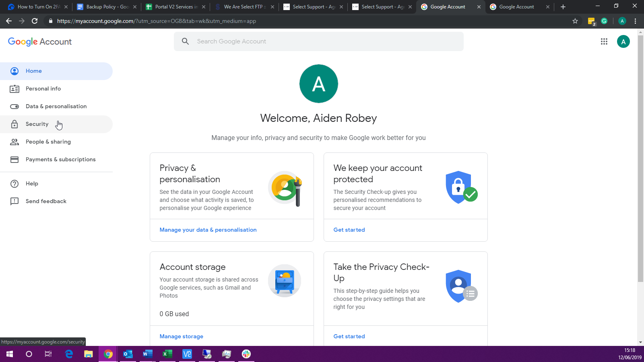Screen dimensions: 644x362
Task: Open Excel from the taskbar
Action: click(167, 354)
